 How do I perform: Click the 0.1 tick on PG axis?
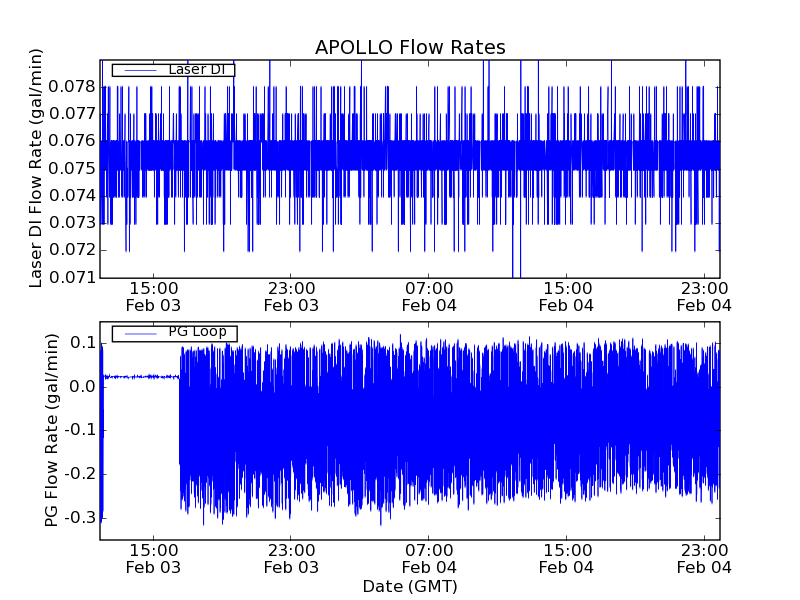(83, 343)
